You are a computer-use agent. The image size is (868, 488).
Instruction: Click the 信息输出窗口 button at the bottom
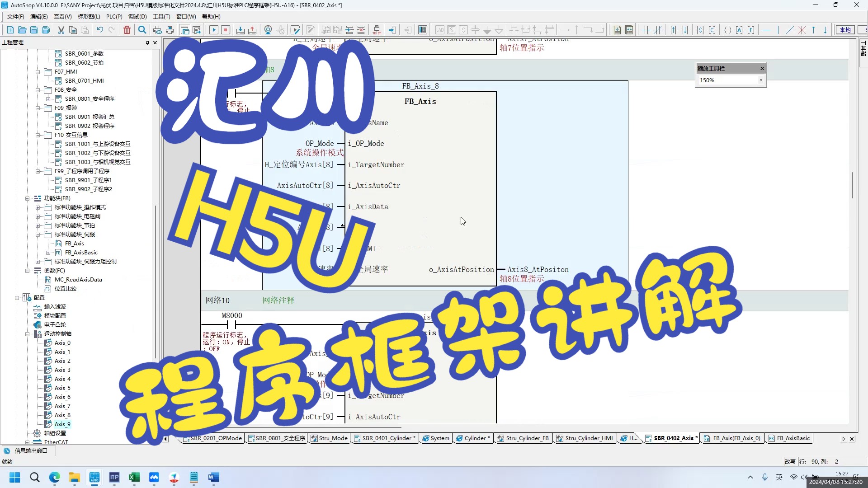coord(27,450)
